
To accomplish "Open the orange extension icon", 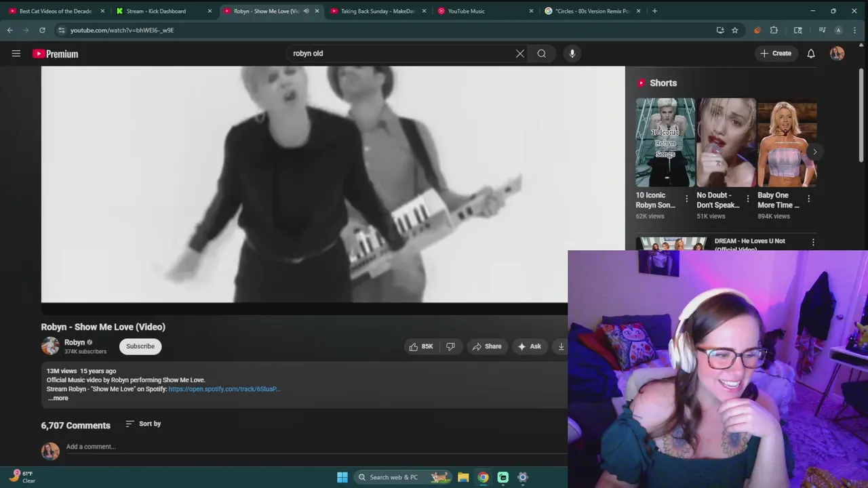I will click(757, 30).
